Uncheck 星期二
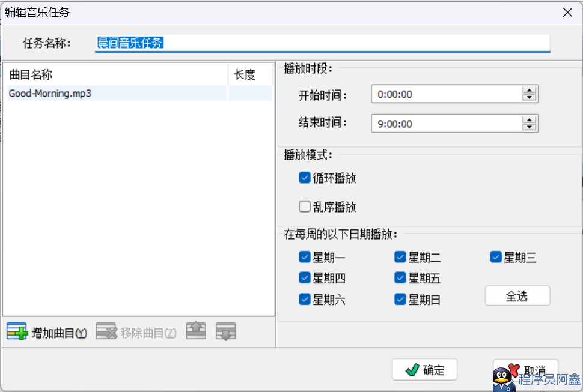 [400, 257]
